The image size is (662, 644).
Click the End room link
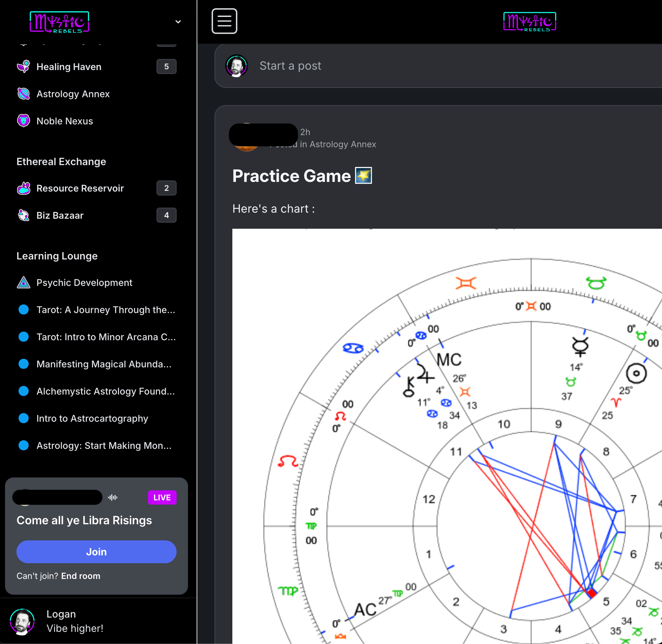[x=80, y=576]
